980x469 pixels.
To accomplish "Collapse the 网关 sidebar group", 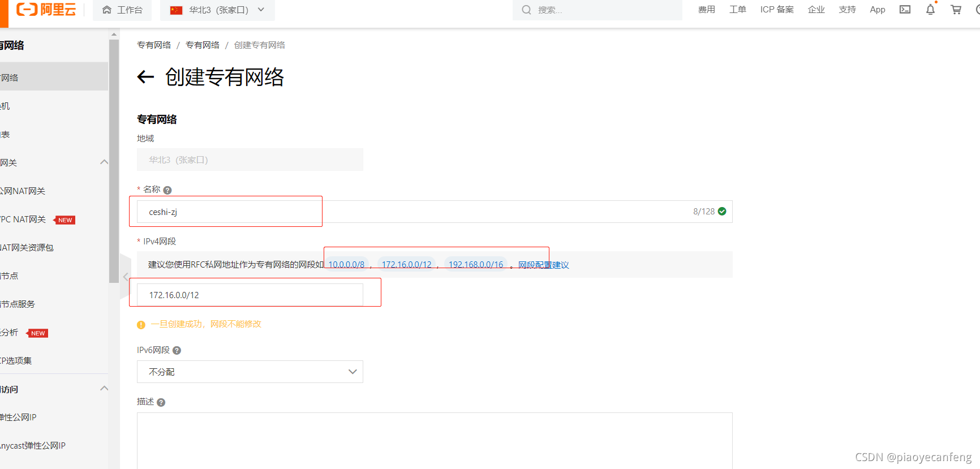I will point(104,162).
